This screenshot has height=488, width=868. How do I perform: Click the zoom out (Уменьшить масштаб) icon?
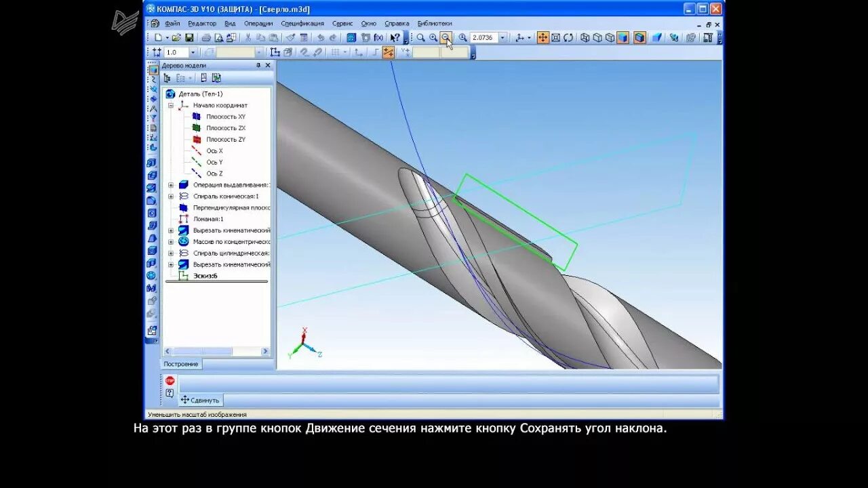[446, 38]
